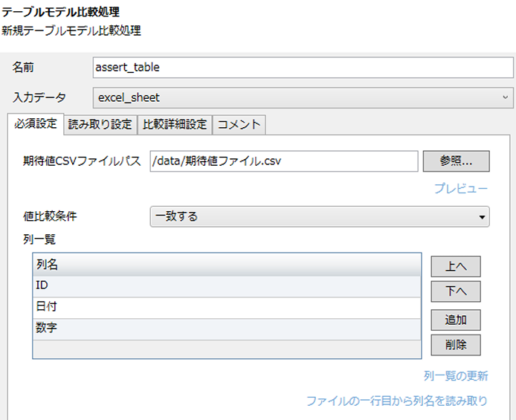Select the 比較詳細設定 tab

click(175, 124)
